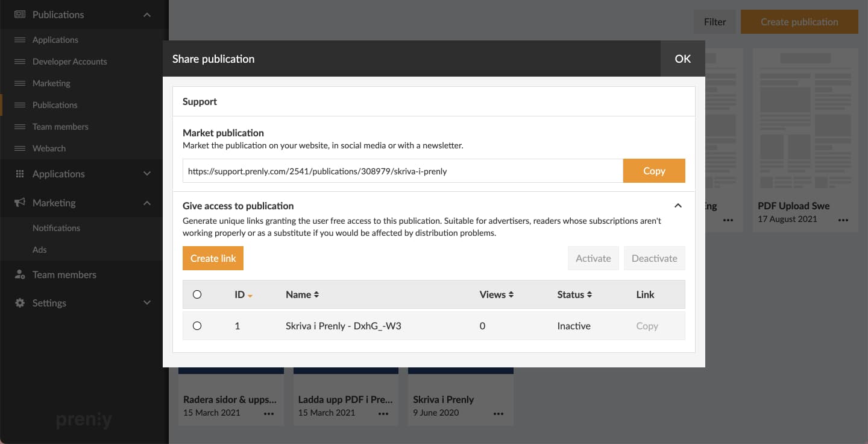Click the Applications grid icon in the sidebar
Screen dimensions: 868x444
18,173
